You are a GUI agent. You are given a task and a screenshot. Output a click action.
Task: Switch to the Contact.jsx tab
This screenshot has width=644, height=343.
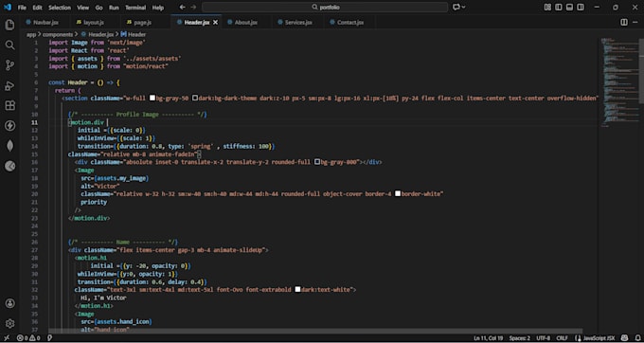coord(349,22)
